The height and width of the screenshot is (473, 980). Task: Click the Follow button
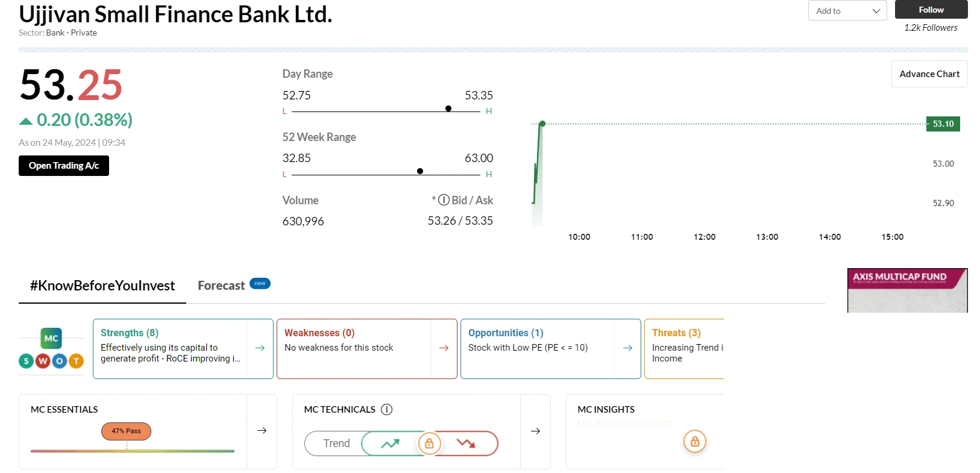[x=931, y=10]
